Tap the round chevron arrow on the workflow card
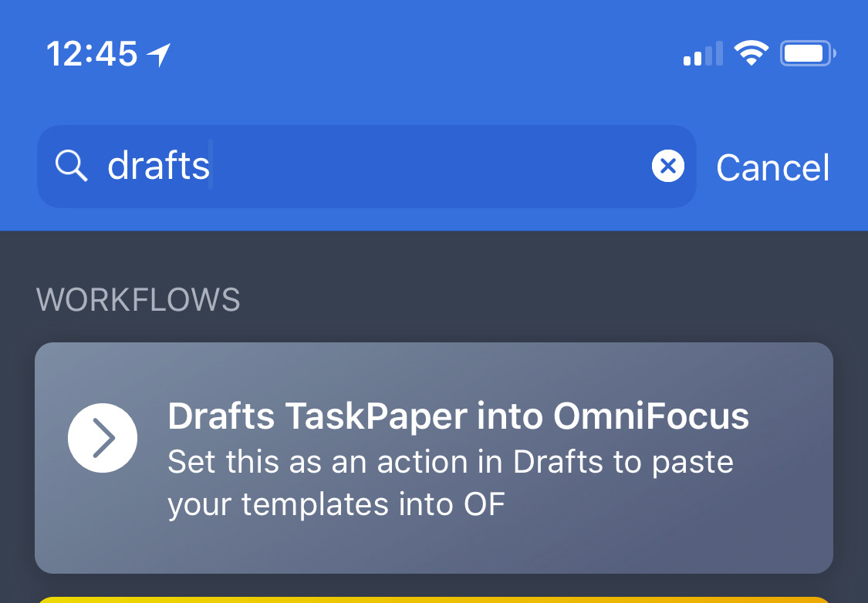 tap(103, 437)
